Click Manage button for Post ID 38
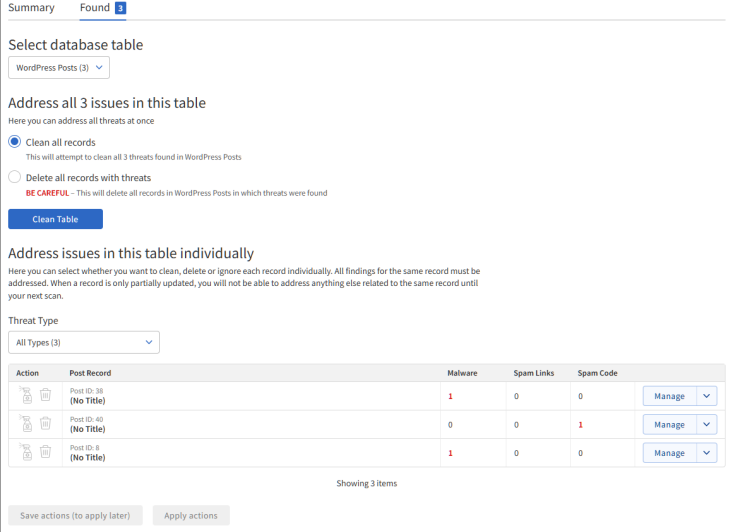This screenshot has height=532, width=732. tap(668, 396)
